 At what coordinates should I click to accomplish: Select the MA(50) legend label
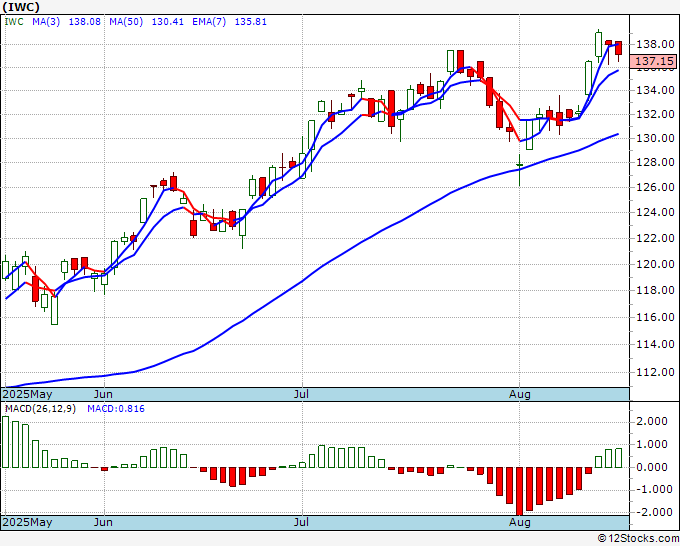coord(126,22)
